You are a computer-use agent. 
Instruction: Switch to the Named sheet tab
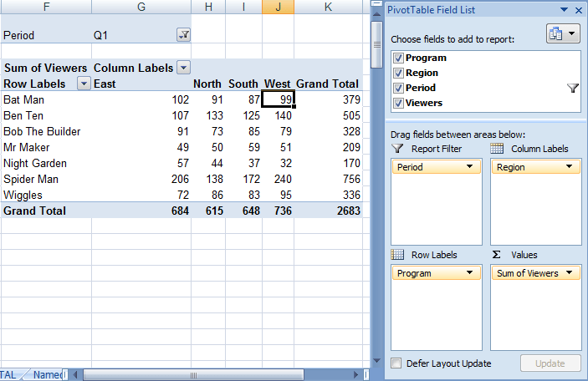coord(47,374)
